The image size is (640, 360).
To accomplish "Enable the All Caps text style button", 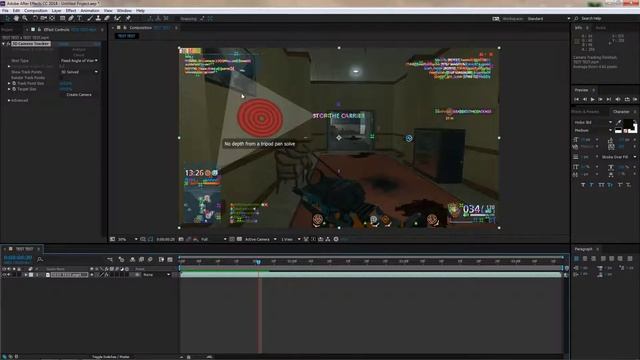I will click(601, 185).
